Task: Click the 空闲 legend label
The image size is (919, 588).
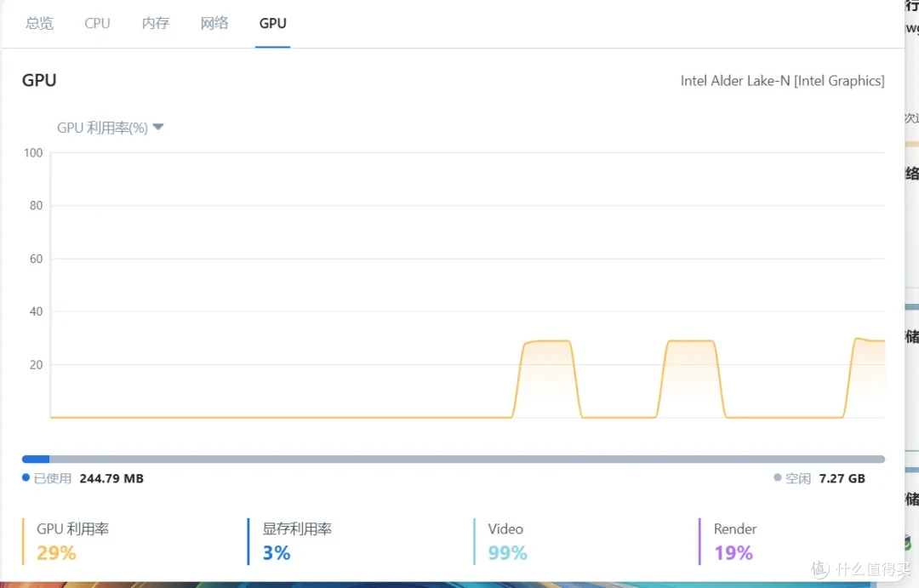Action: pyautogui.click(x=798, y=478)
